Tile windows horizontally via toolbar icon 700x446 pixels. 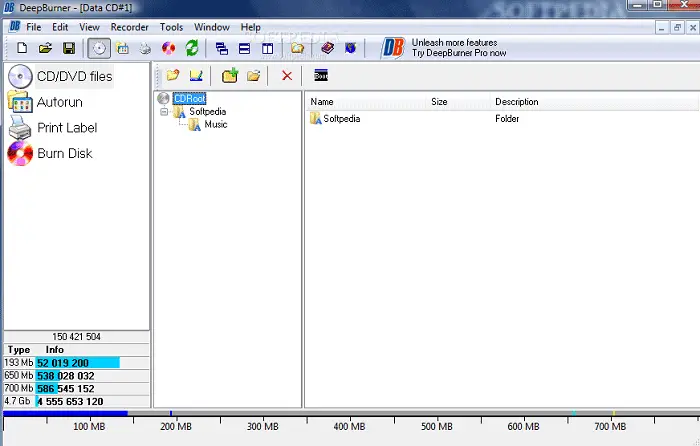tap(244, 48)
